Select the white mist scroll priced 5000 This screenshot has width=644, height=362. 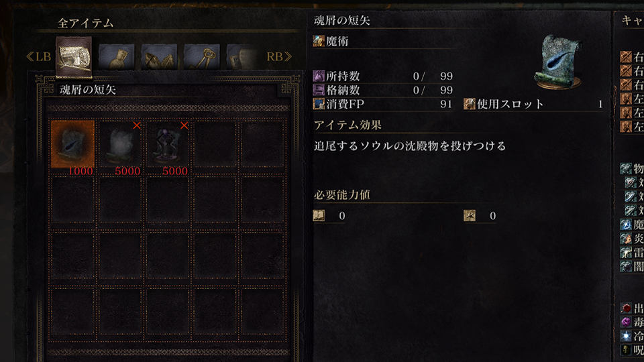click(x=120, y=143)
